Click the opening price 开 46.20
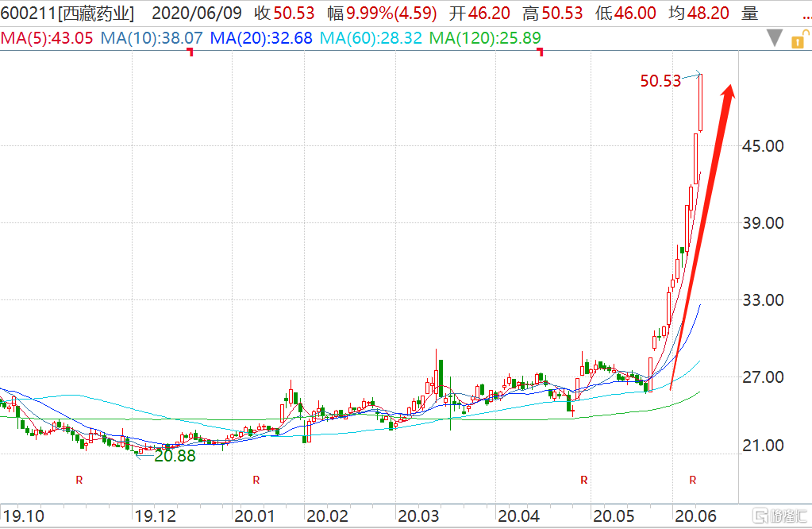812x529 pixels. tap(479, 14)
